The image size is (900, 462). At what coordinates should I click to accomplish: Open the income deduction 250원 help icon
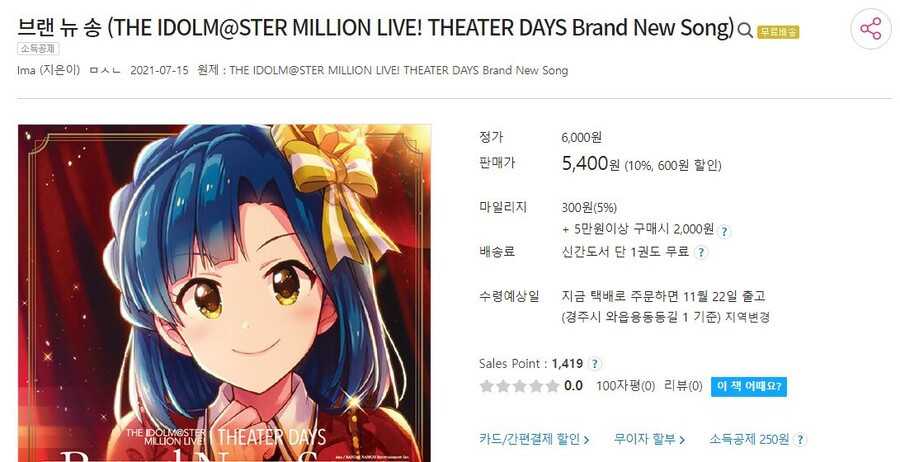(x=800, y=440)
